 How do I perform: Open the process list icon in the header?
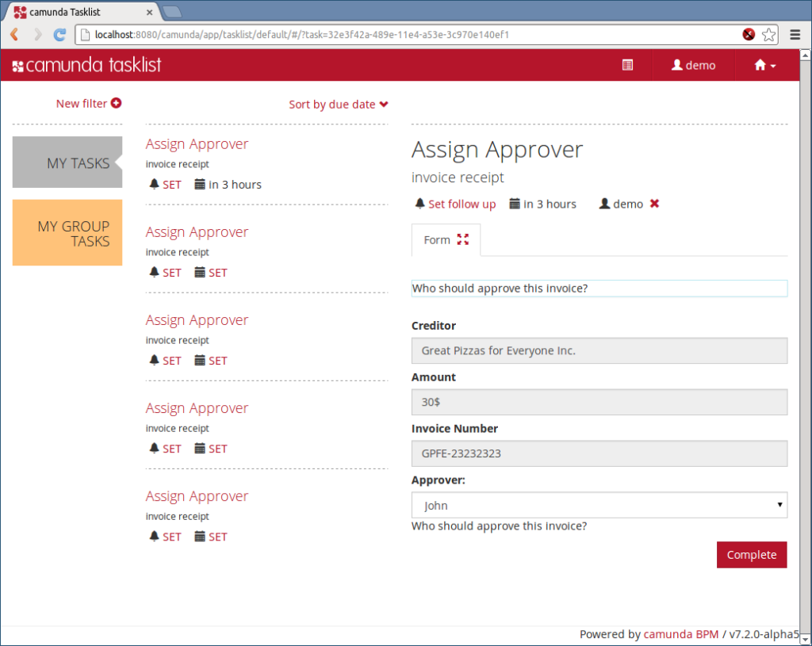627,65
